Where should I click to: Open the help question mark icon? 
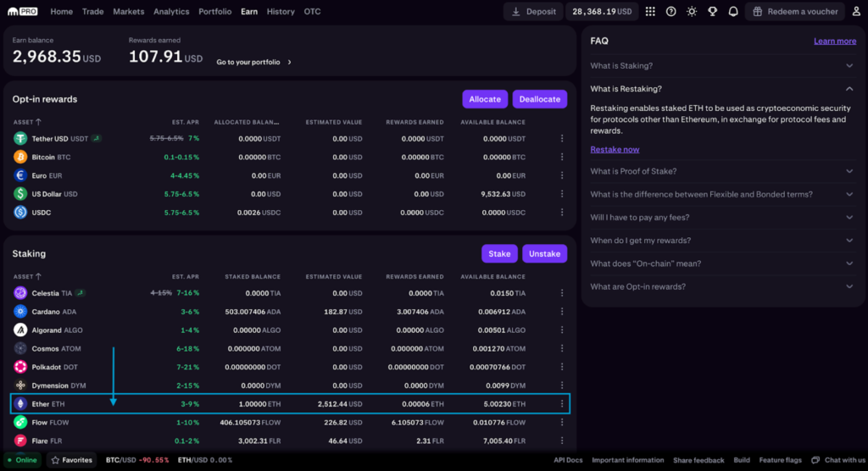click(x=671, y=12)
